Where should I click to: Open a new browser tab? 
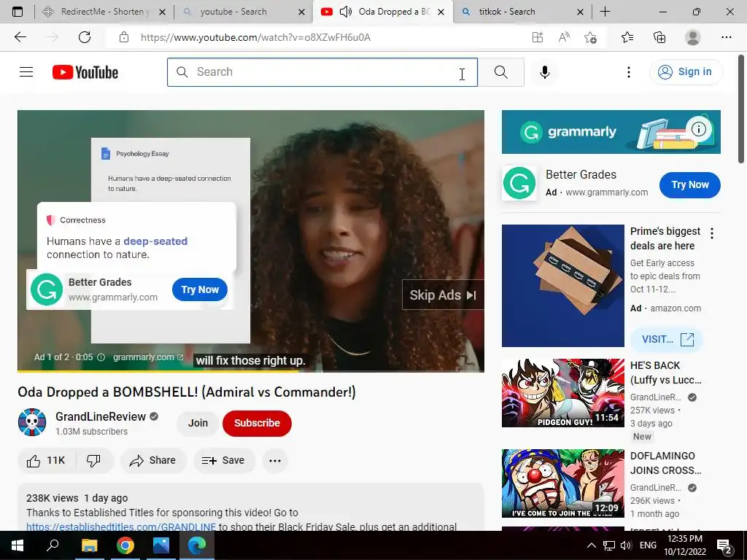[x=605, y=12]
